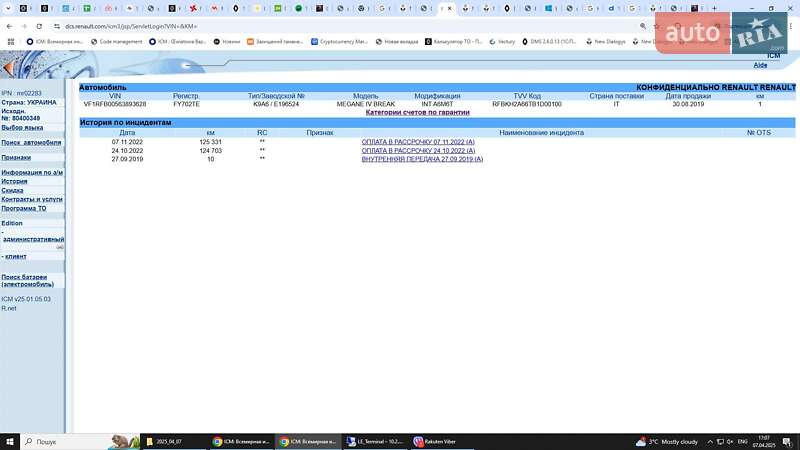Screen dimensions: 800x450
Task: Open Категории счетов по гарантии link
Action: (417, 112)
